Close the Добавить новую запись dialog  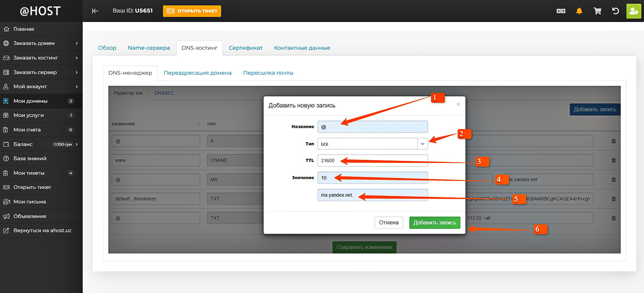(458, 104)
